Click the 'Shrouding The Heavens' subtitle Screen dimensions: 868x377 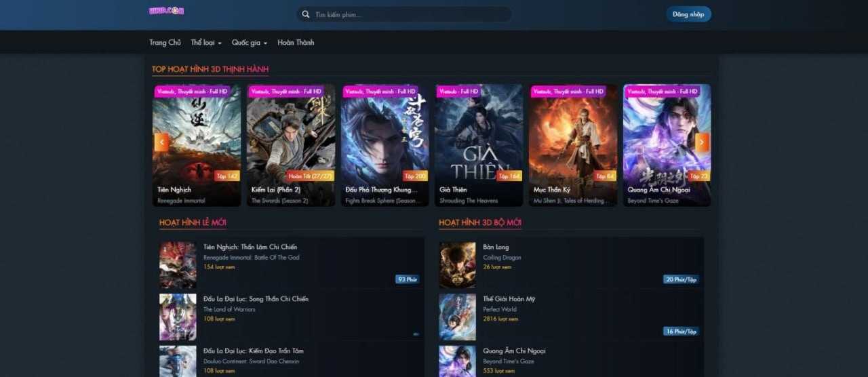pyautogui.click(x=469, y=201)
